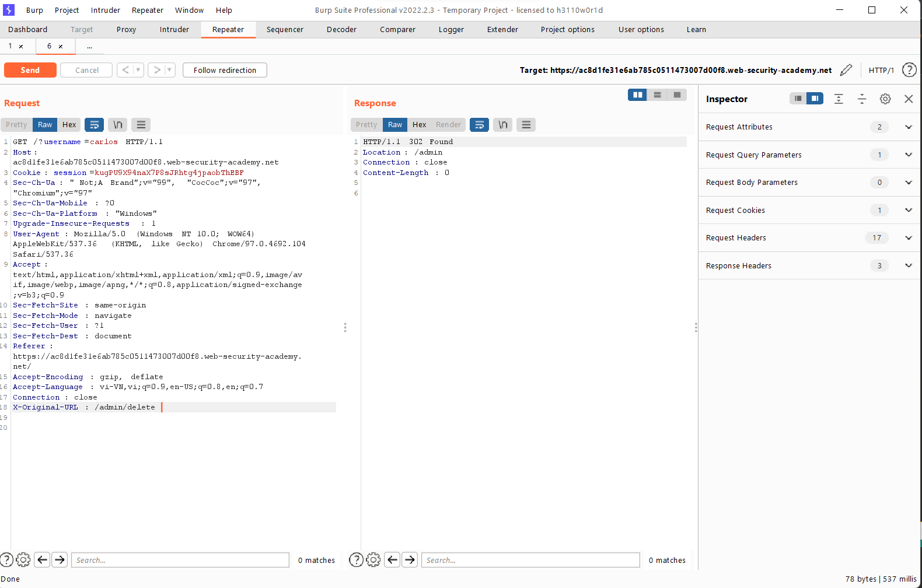The image size is (922, 588).
Task: Switch request view to Pretty
Action: tap(16, 125)
